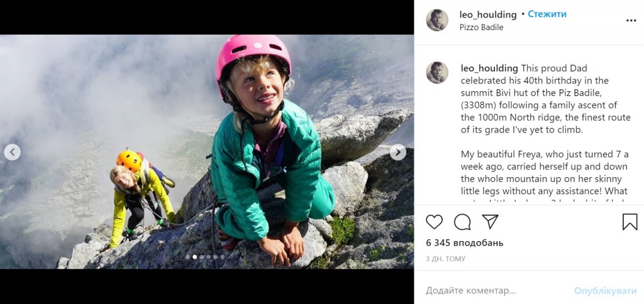Save post with the bookmark icon

630,222
